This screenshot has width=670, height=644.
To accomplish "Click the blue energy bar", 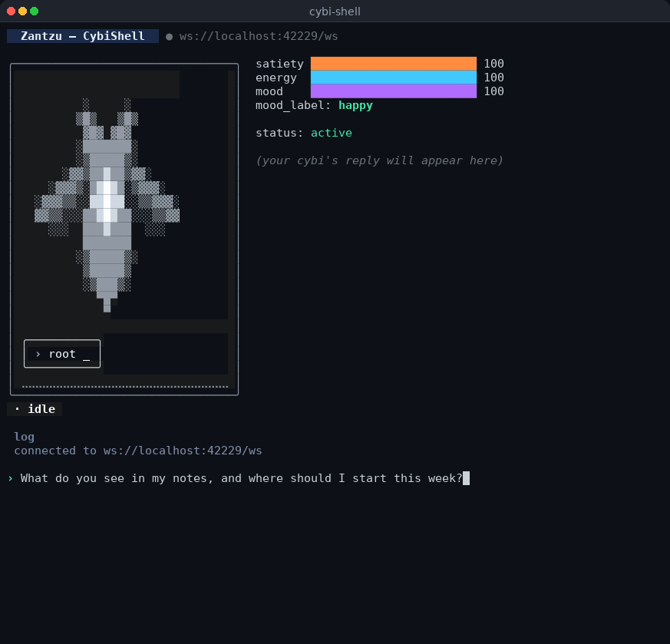I will pyautogui.click(x=394, y=78).
